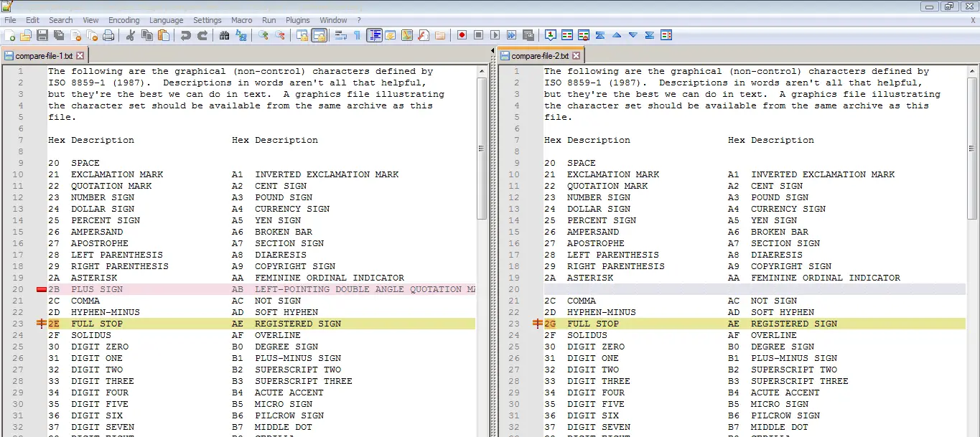Toggle synchronized vertical scrolling
This screenshot has height=437, width=980.
tap(319, 34)
